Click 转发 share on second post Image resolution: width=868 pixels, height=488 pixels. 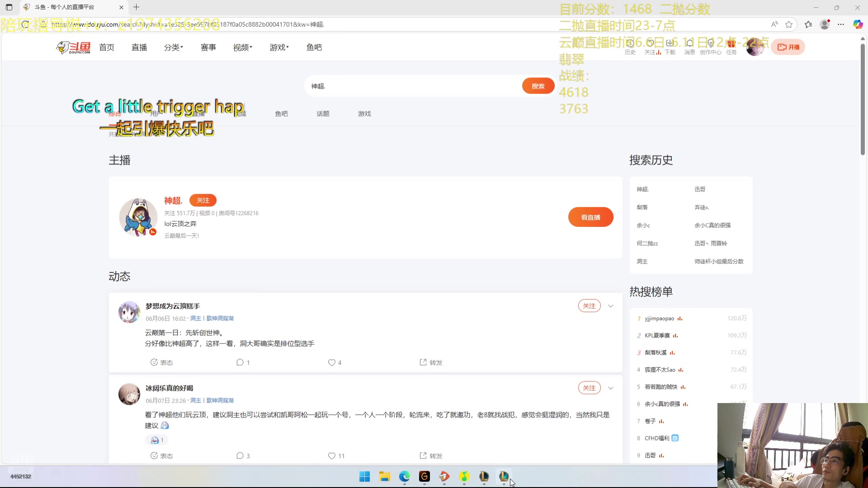click(x=431, y=456)
